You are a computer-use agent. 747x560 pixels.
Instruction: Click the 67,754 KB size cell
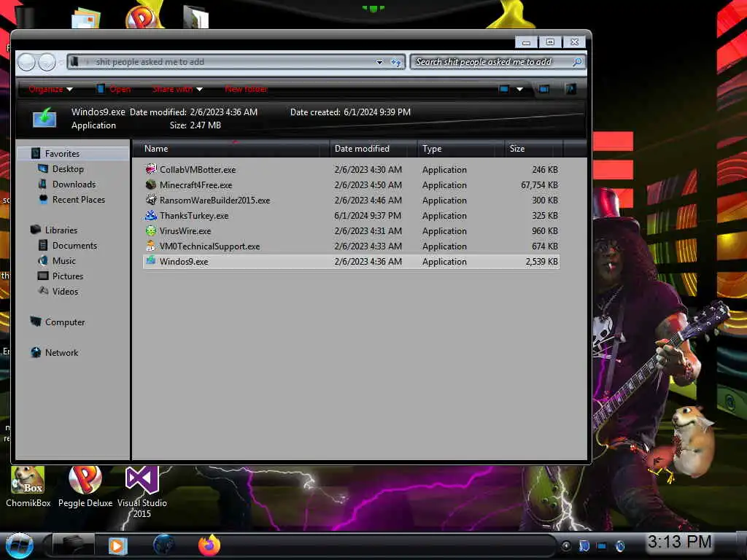click(539, 184)
